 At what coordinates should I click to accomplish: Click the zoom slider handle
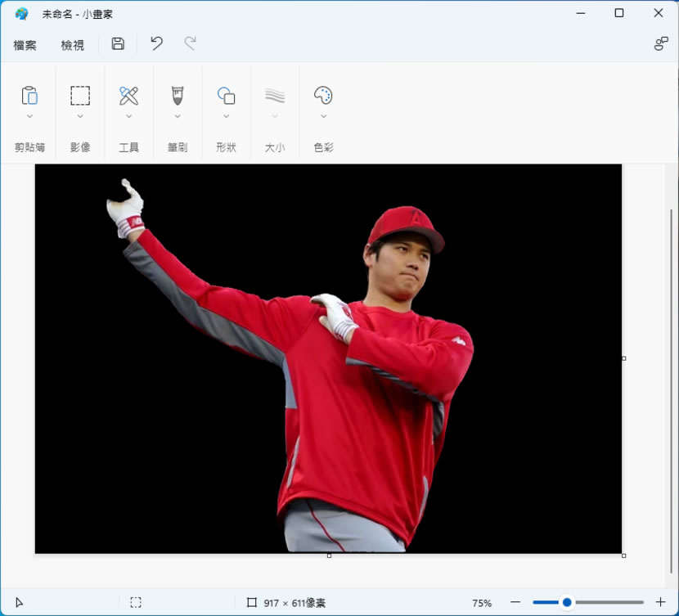point(567,602)
